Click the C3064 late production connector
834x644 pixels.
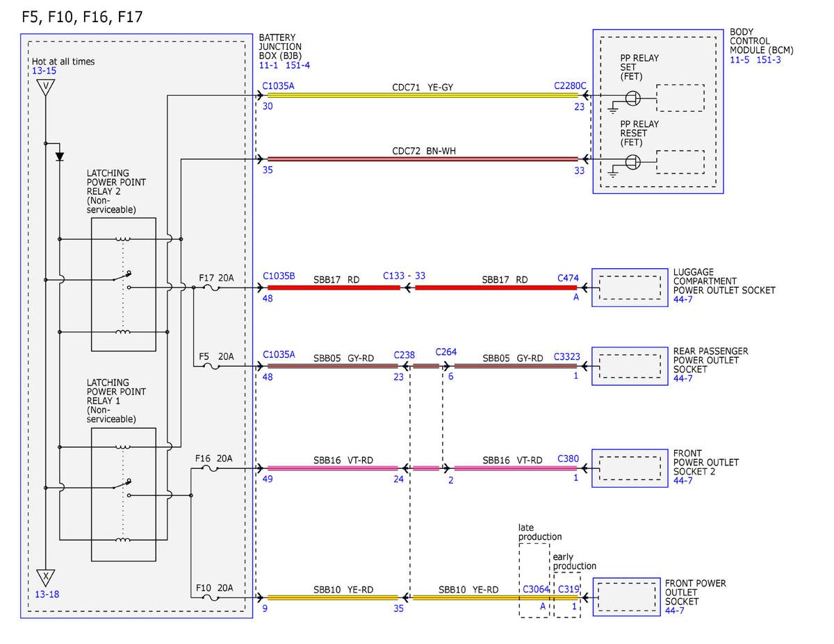tap(536, 590)
